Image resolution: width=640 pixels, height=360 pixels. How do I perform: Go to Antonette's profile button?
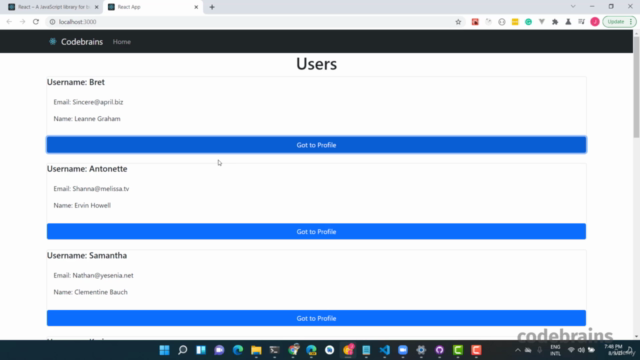[316, 231]
